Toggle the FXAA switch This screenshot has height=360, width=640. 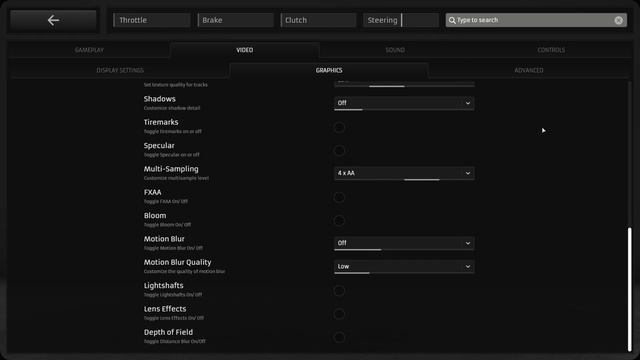(339, 197)
